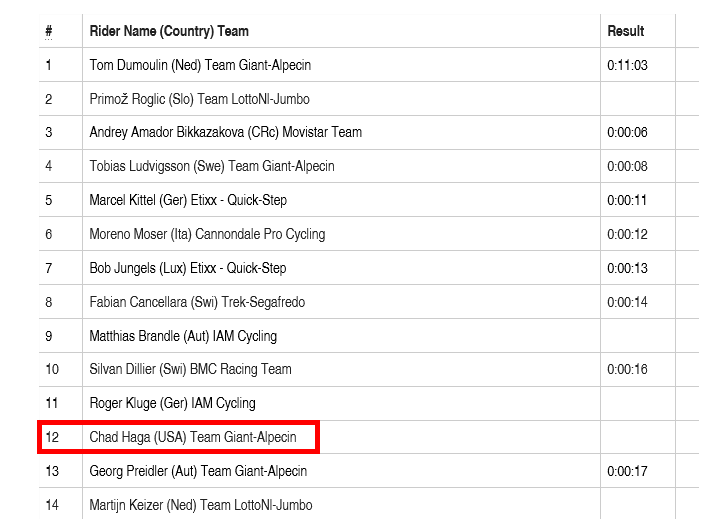The width and height of the screenshot is (719, 519).
Task: Click Silvan Dillier BMC Racing Team row
Action: click(x=190, y=369)
